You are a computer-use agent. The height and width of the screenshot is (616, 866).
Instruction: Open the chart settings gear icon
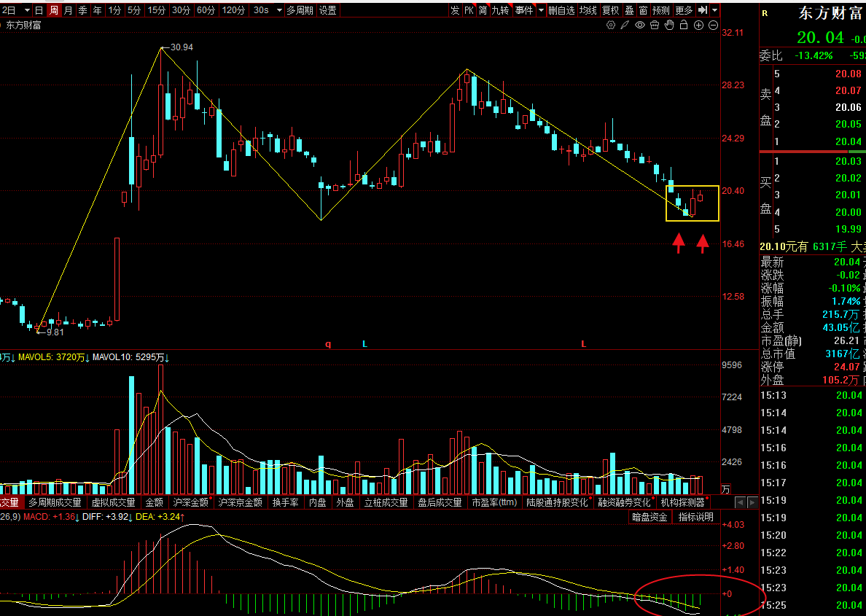tap(610, 25)
